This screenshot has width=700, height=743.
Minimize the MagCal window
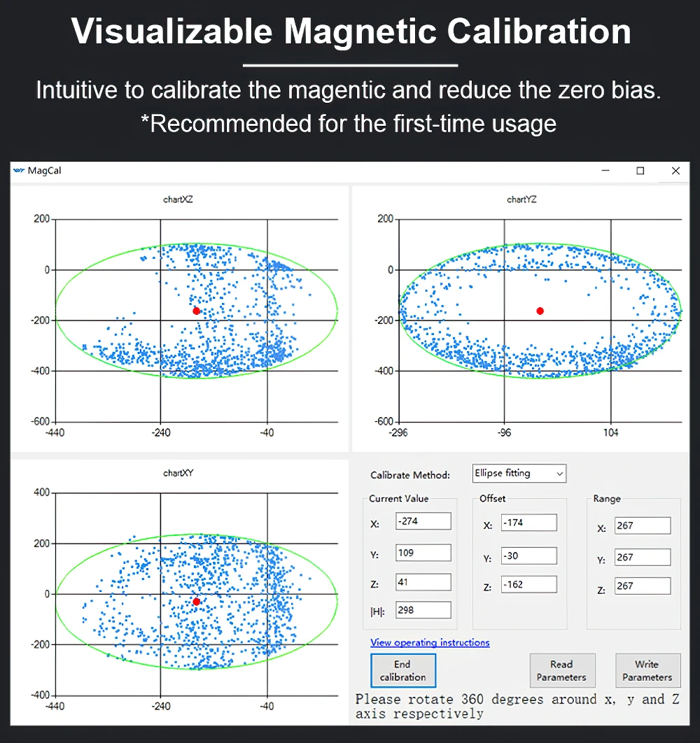coord(605,171)
